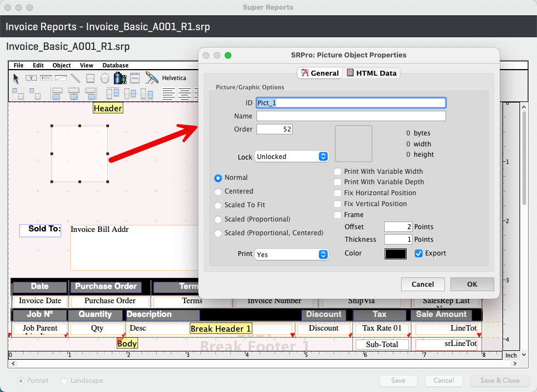Open the frame Color black swatch

(396, 253)
